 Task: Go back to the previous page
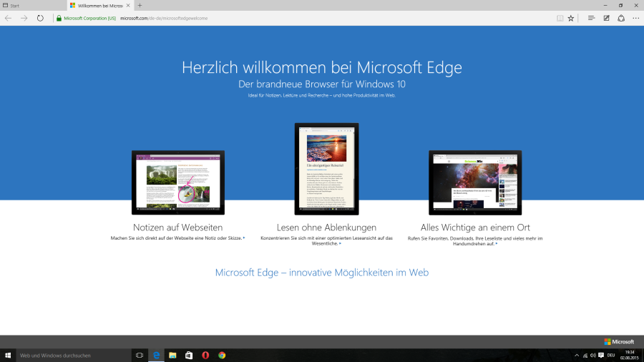click(x=8, y=18)
